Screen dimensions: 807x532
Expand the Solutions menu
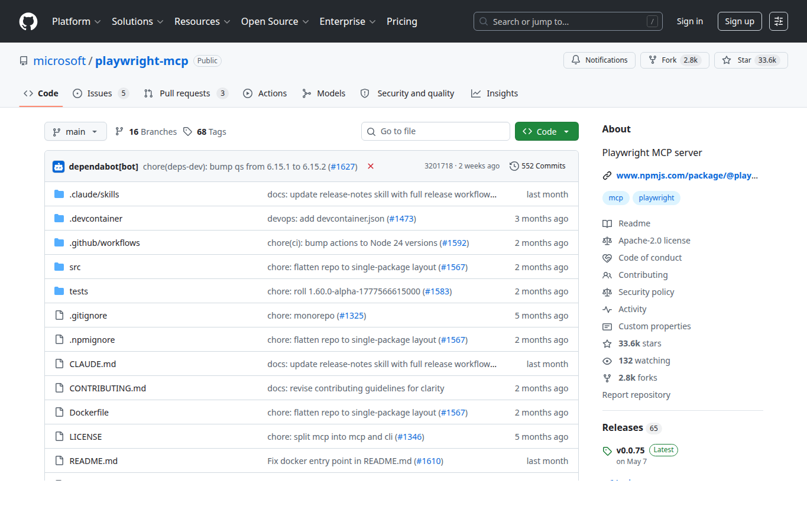click(x=137, y=21)
